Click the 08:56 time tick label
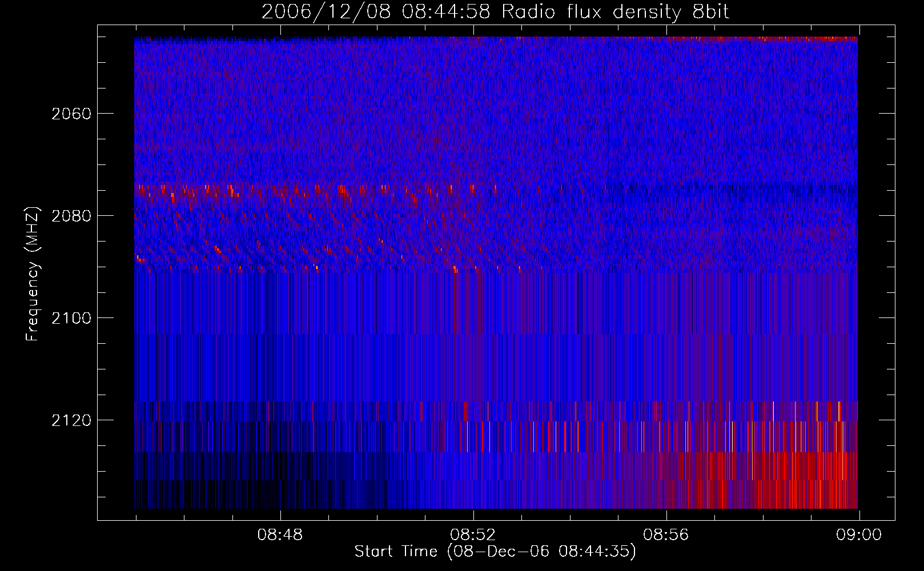The width and height of the screenshot is (924, 571). [666, 535]
